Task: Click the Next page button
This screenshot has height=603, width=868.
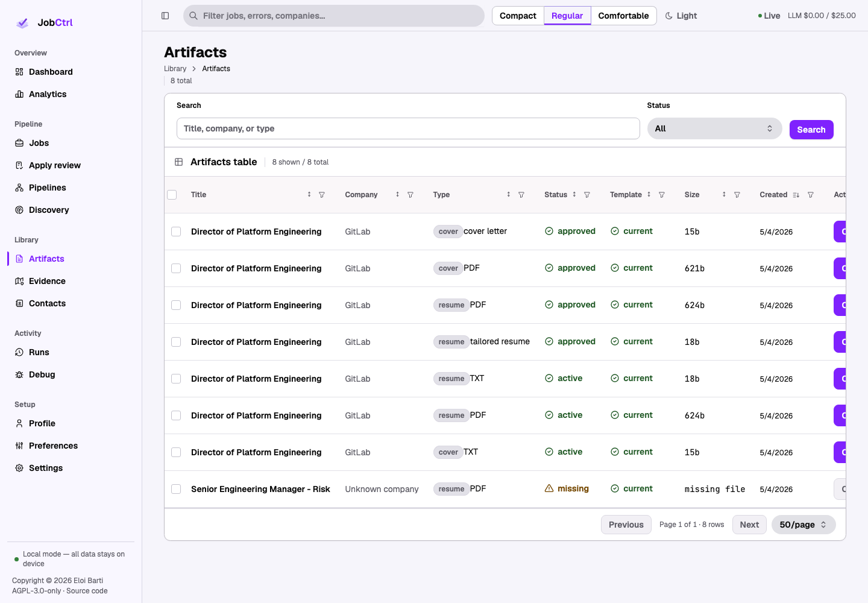Action: [x=749, y=525]
